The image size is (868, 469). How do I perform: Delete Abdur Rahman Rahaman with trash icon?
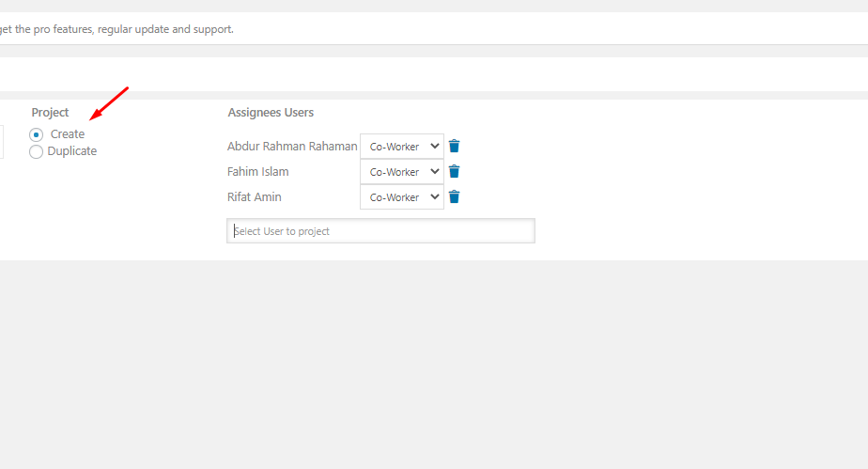454,147
